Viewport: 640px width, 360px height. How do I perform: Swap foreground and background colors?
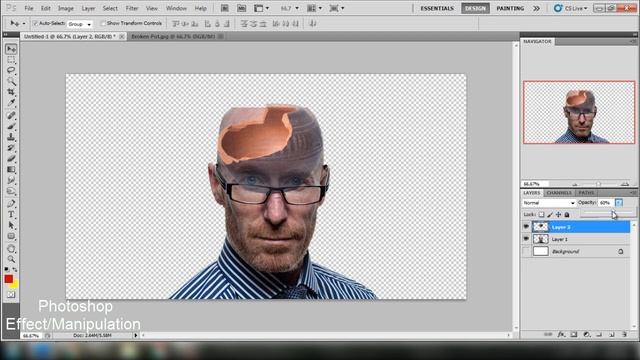[x=15, y=269]
